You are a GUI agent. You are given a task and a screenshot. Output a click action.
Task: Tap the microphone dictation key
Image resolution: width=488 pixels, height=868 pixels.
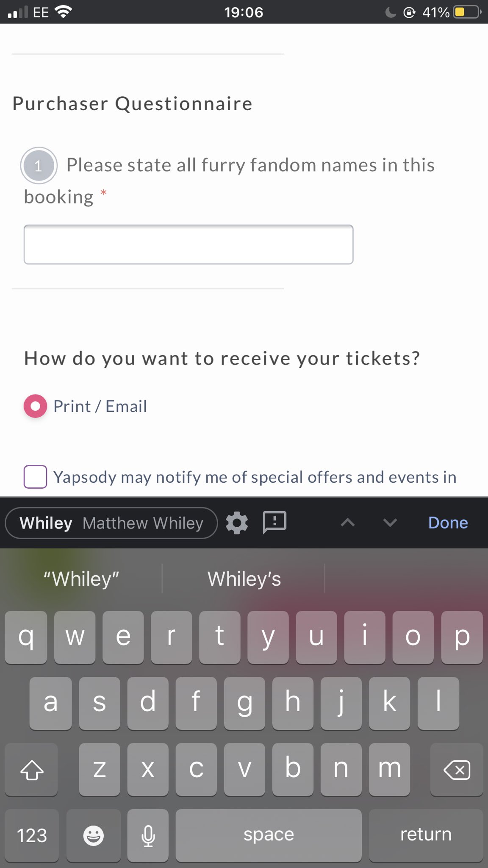[x=148, y=835]
